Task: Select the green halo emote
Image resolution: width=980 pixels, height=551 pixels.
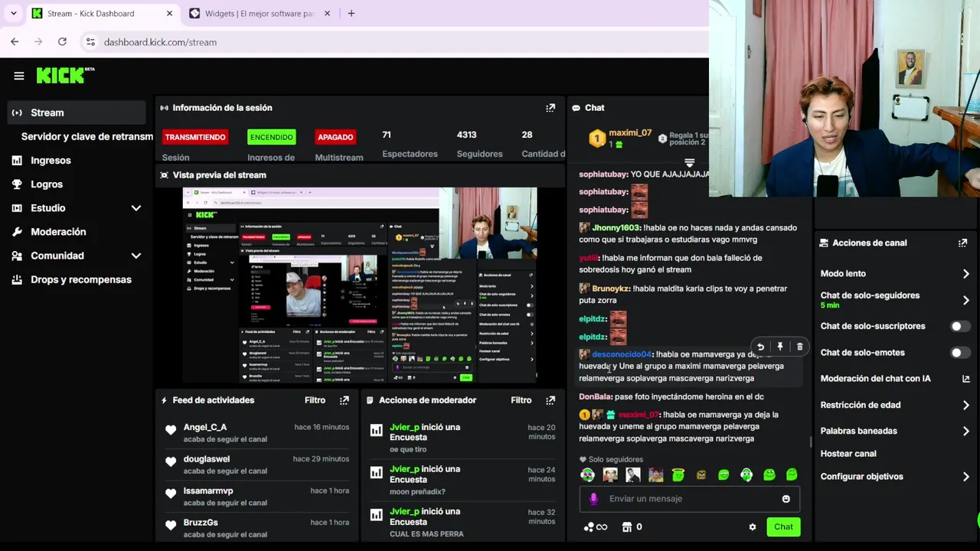Action: [678, 475]
